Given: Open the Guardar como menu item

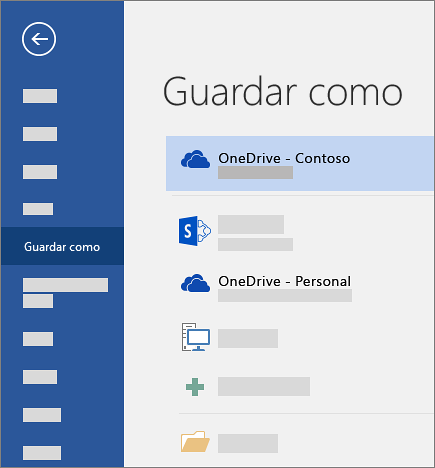Looking at the screenshot, I should [x=62, y=246].
